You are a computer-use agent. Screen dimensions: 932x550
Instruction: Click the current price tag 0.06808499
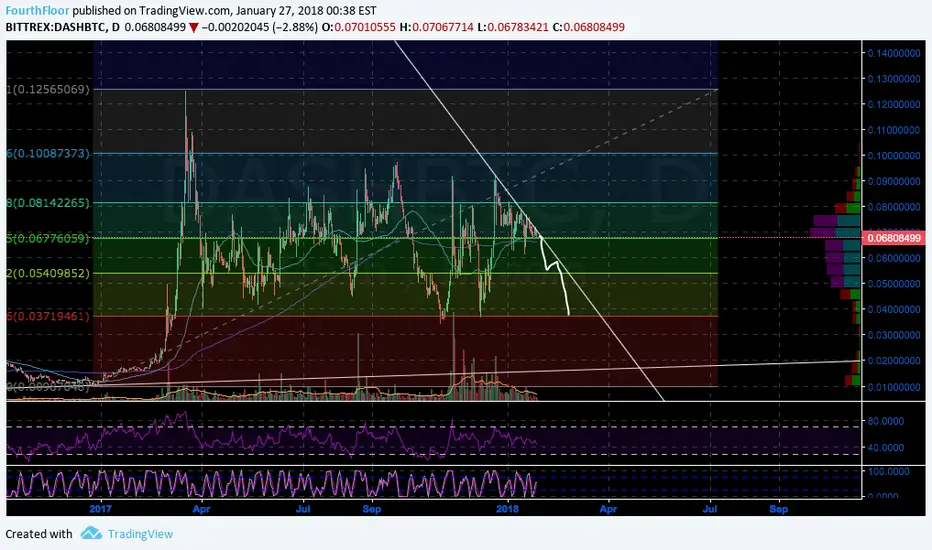(x=894, y=238)
